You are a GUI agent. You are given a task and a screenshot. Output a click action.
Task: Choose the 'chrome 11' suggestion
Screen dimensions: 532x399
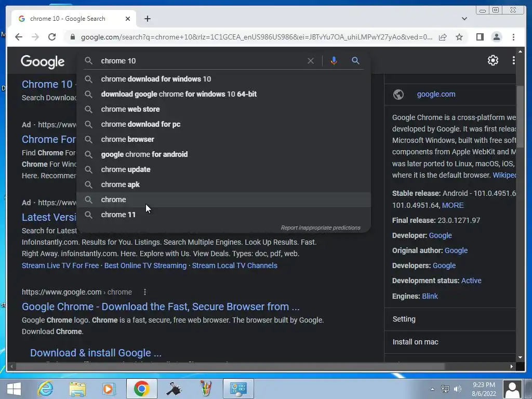click(x=224, y=215)
